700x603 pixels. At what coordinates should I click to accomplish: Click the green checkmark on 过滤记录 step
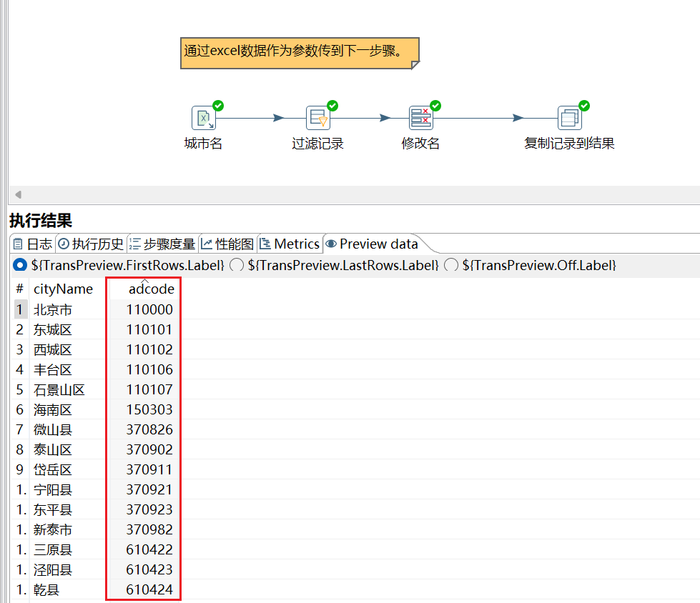(332, 106)
